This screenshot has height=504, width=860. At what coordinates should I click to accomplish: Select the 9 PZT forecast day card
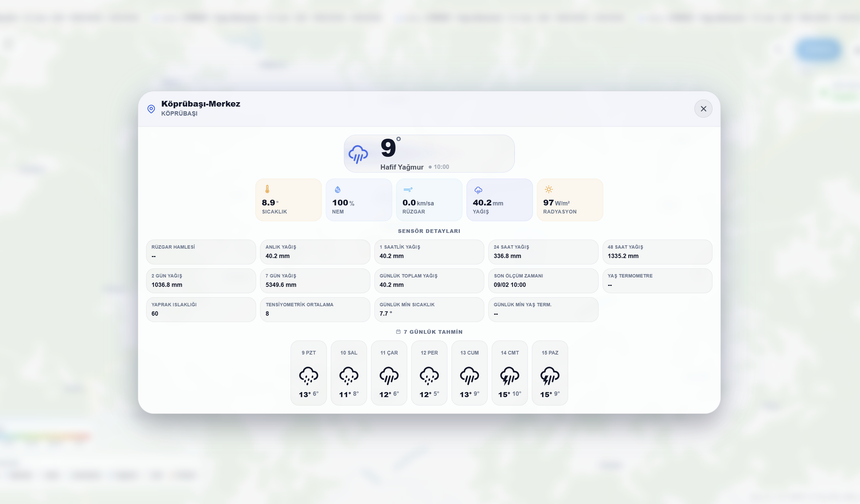click(309, 373)
